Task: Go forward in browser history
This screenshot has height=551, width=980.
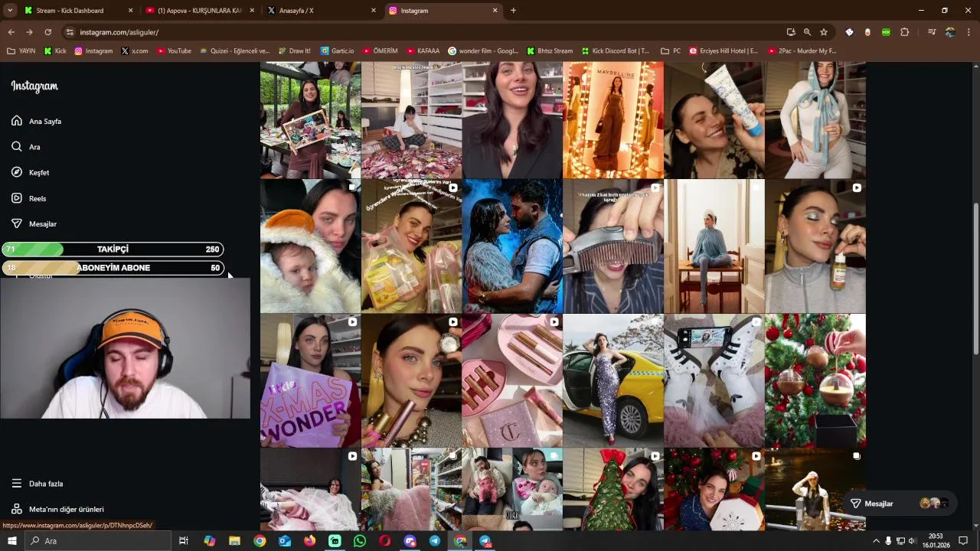Action: pos(29,32)
